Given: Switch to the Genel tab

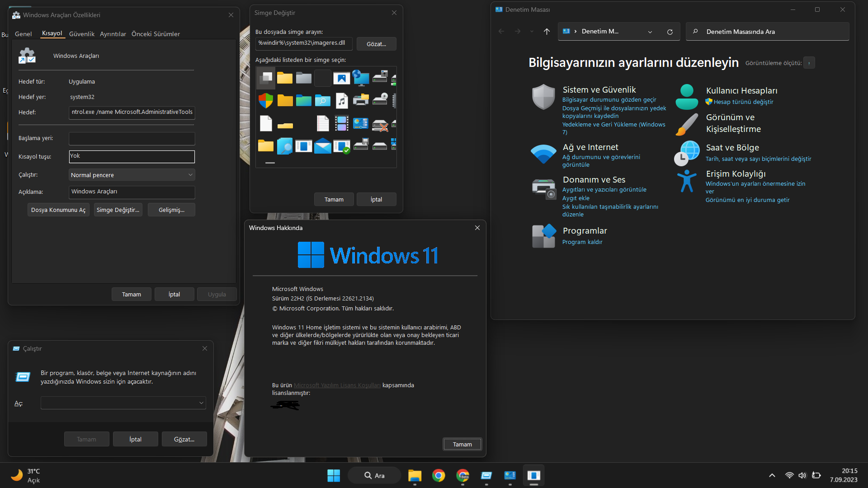Looking at the screenshot, I should click(24, 34).
